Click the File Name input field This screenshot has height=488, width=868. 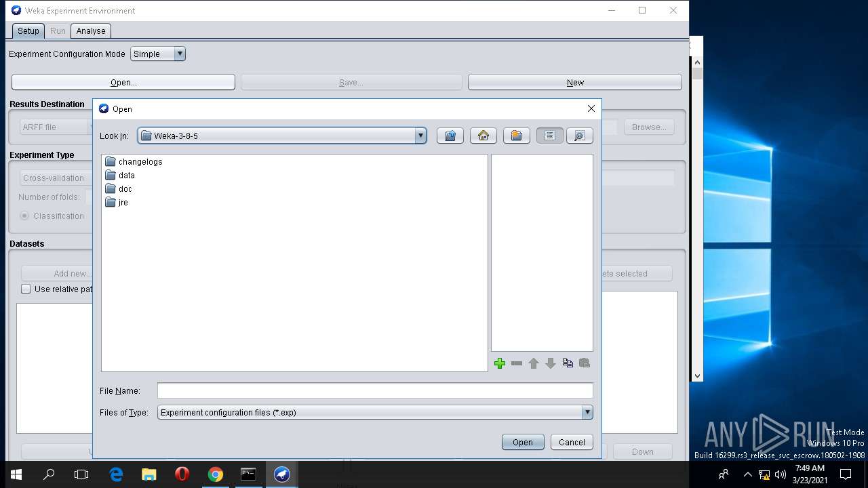pos(375,390)
